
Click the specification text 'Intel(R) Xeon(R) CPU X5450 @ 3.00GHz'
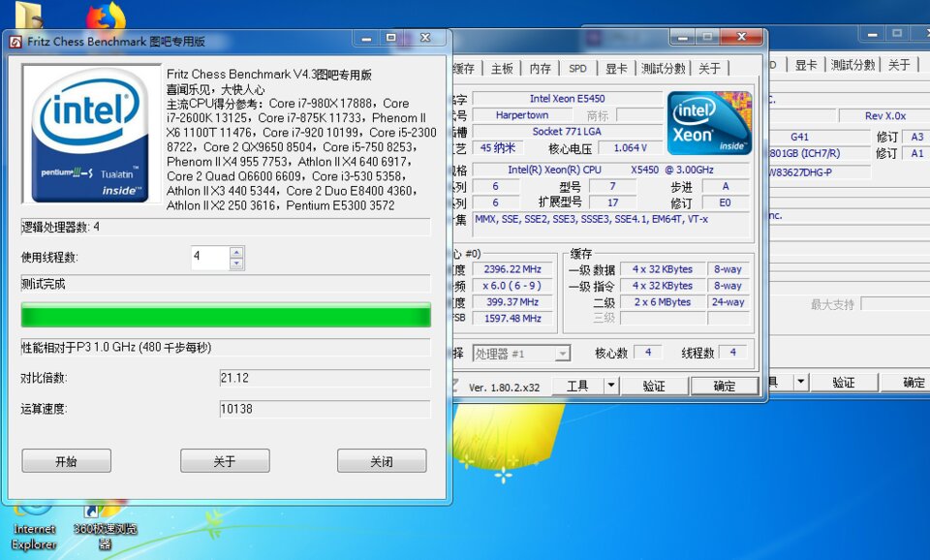click(610, 170)
